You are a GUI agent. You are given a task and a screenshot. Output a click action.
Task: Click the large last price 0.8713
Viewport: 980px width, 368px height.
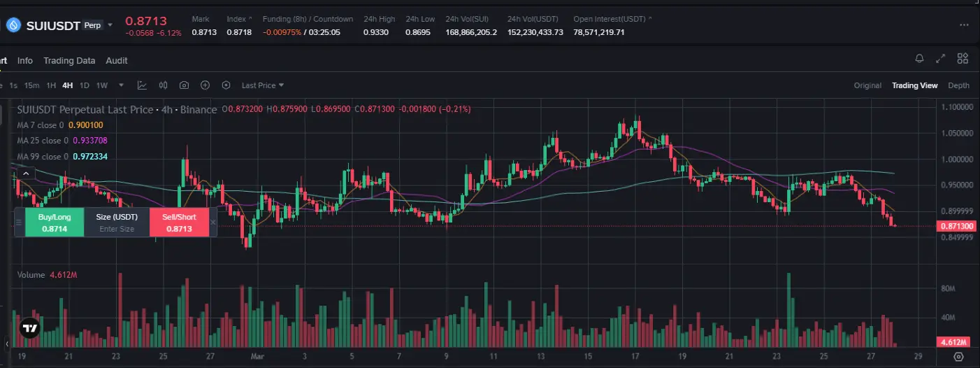pyautogui.click(x=145, y=21)
